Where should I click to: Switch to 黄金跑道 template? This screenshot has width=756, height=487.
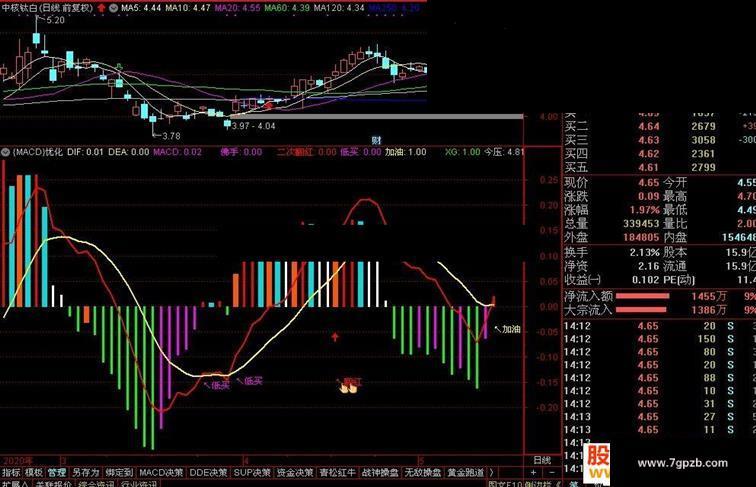click(x=465, y=473)
